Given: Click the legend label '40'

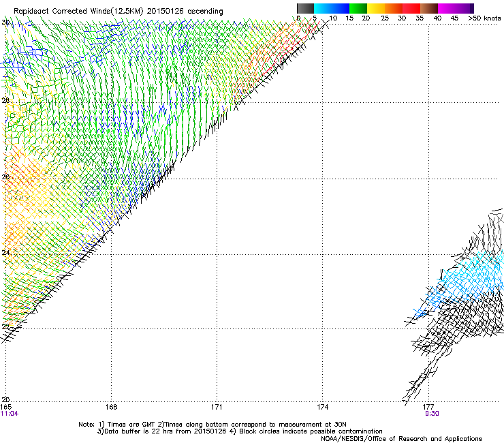Looking at the screenshot, I should 437,18.
